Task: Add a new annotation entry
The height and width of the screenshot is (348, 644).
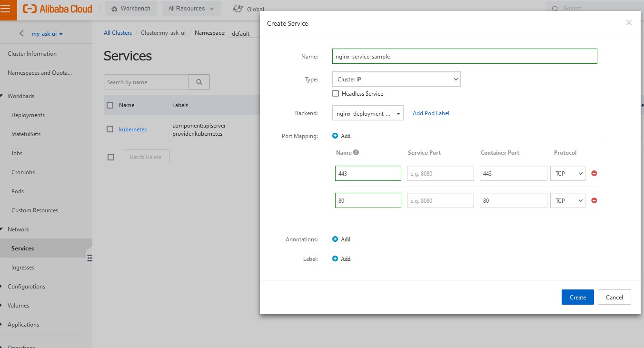Action: 341,239
